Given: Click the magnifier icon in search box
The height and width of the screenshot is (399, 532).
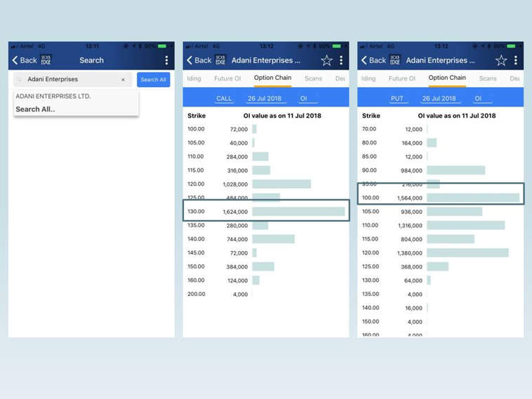Looking at the screenshot, I should (20, 79).
